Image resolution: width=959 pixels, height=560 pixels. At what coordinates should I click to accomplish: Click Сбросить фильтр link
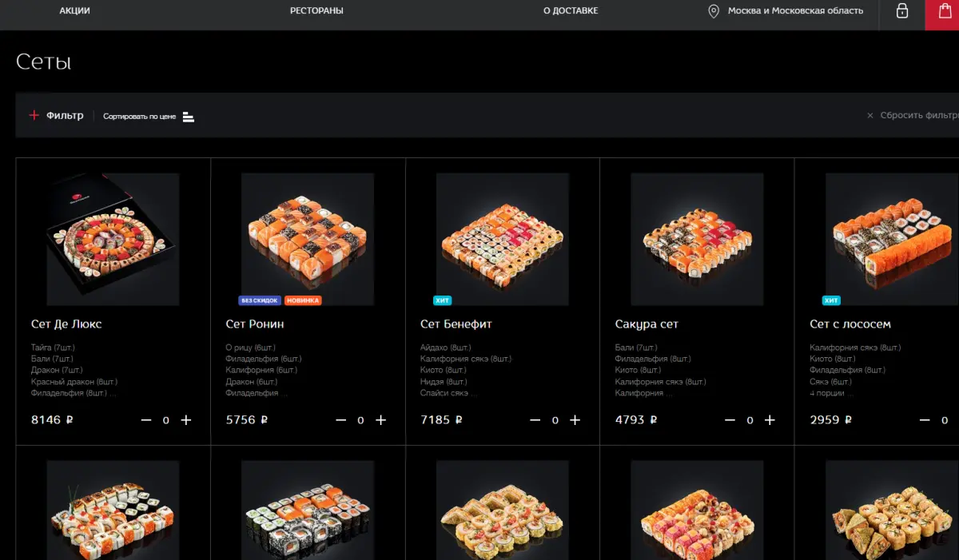pos(919,115)
